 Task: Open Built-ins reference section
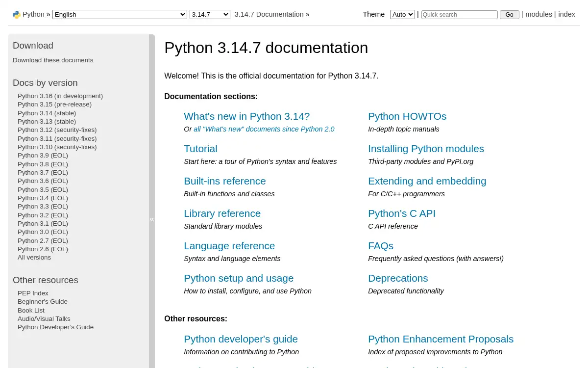click(x=225, y=181)
